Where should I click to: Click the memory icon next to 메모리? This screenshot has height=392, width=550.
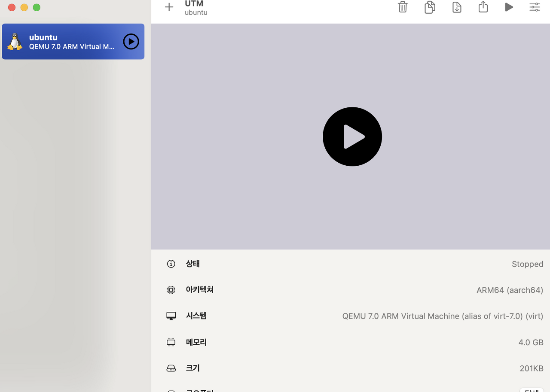pyautogui.click(x=171, y=342)
